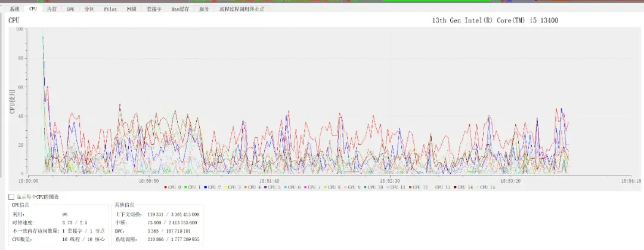Click the magenta CPU 7 legend swatch
This screenshot has height=250, width=644.
305,187
